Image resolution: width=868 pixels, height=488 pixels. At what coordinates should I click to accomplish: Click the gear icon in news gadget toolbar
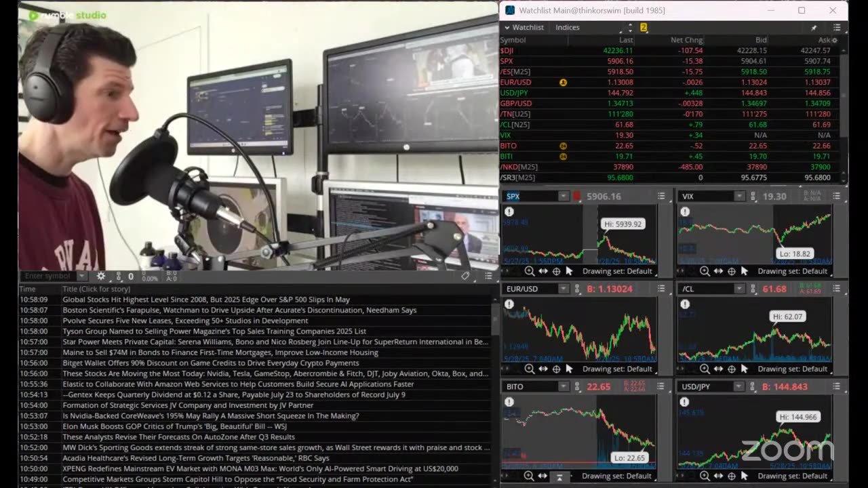(x=101, y=277)
